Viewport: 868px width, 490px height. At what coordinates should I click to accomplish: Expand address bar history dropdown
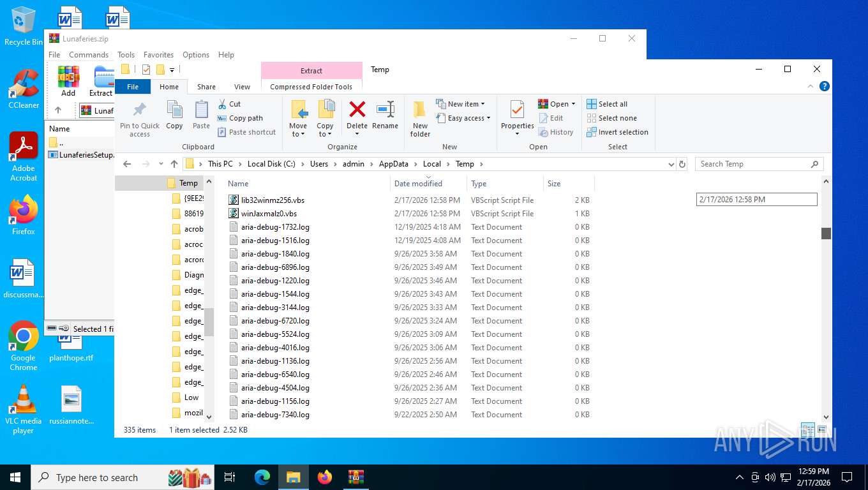[671, 164]
